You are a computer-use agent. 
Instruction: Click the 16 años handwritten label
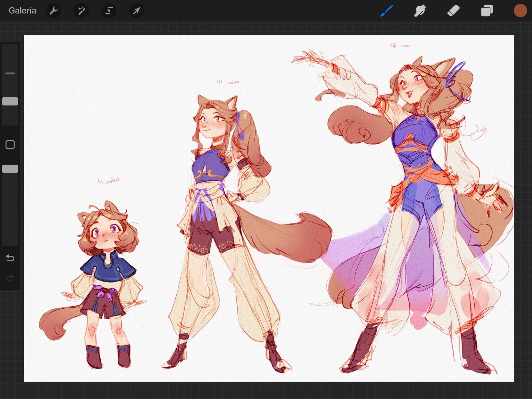click(400, 45)
